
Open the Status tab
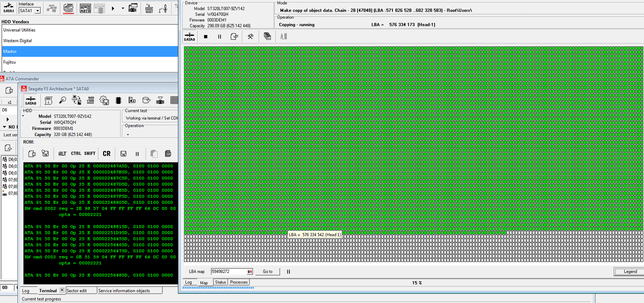(x=221, y=282)
